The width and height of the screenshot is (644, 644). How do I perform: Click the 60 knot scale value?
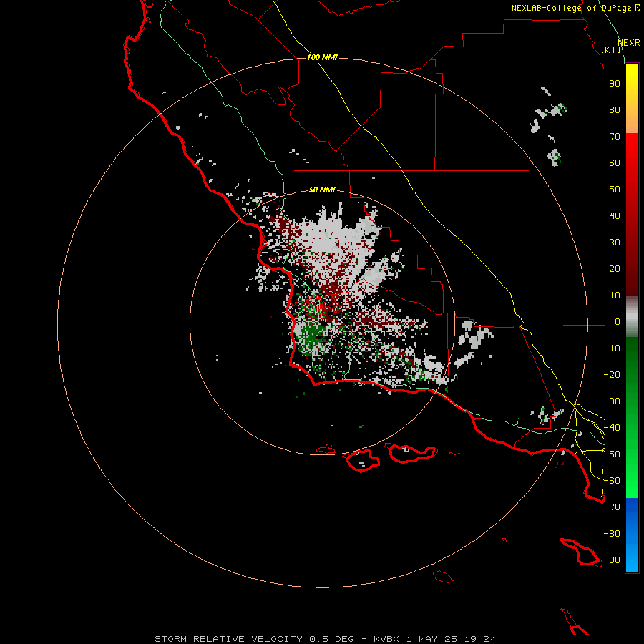pyautogui.click(x=615, y=163)
